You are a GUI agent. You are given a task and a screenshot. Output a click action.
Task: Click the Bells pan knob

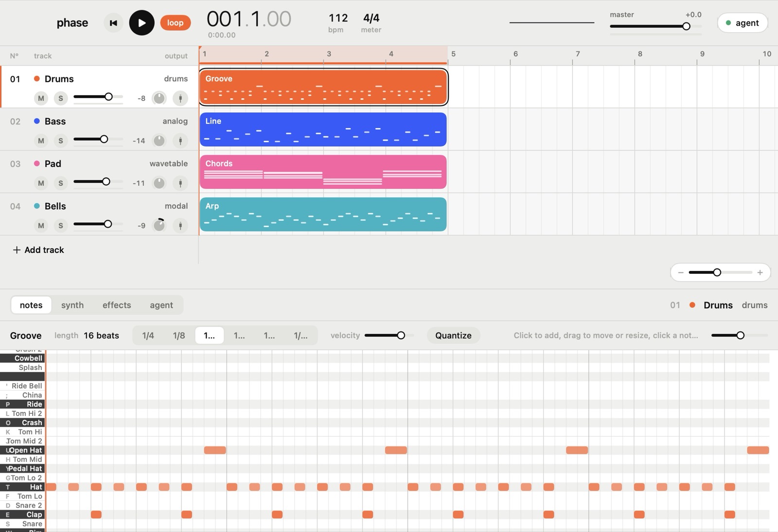pyautogui.click(x=159, y=226)
